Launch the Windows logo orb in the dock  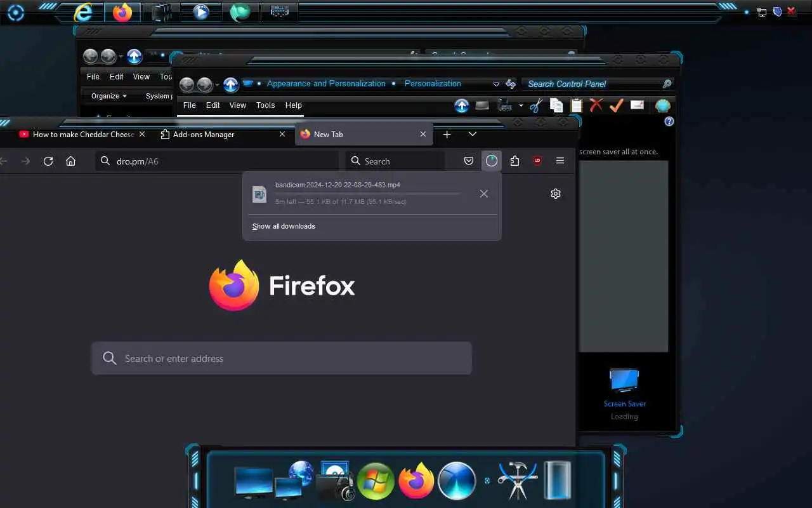(376, 482)
